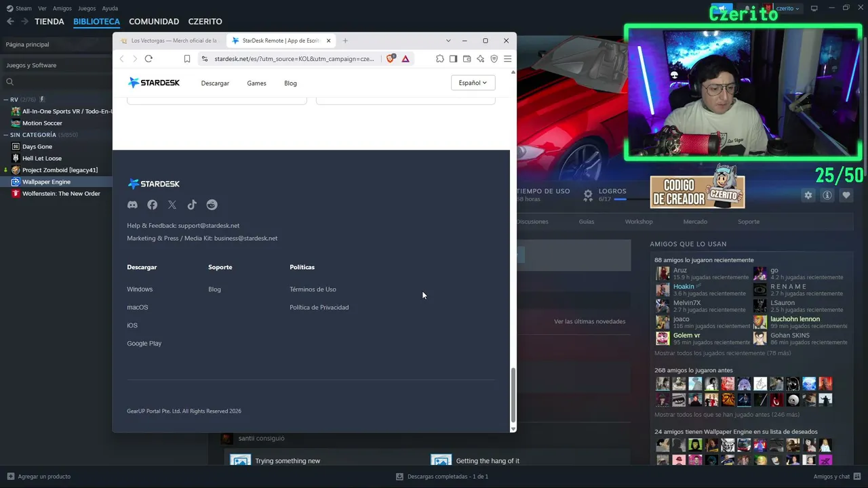
Task: Click Agregar un producto in Steam
Action: pos(39,476)
